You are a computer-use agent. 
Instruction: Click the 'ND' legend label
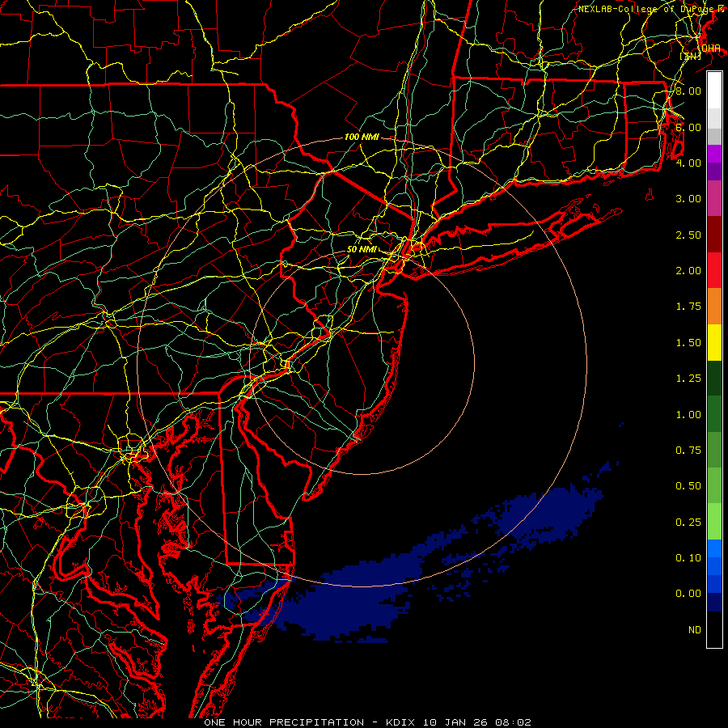(x=695, y=629)
